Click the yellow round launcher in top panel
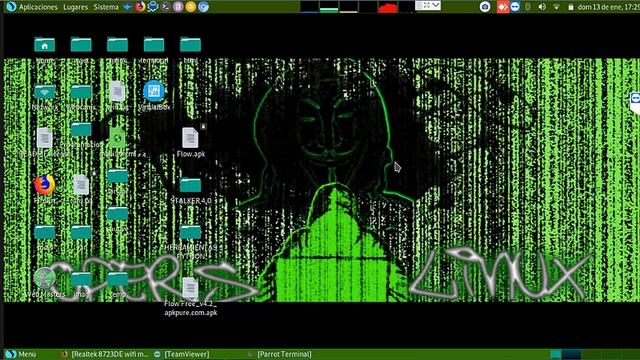 [x=191, y=7]
